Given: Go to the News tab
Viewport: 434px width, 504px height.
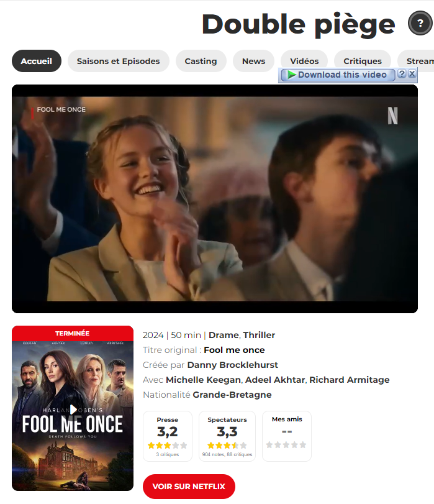Looking at the screenshot, I should pos(253,61).
